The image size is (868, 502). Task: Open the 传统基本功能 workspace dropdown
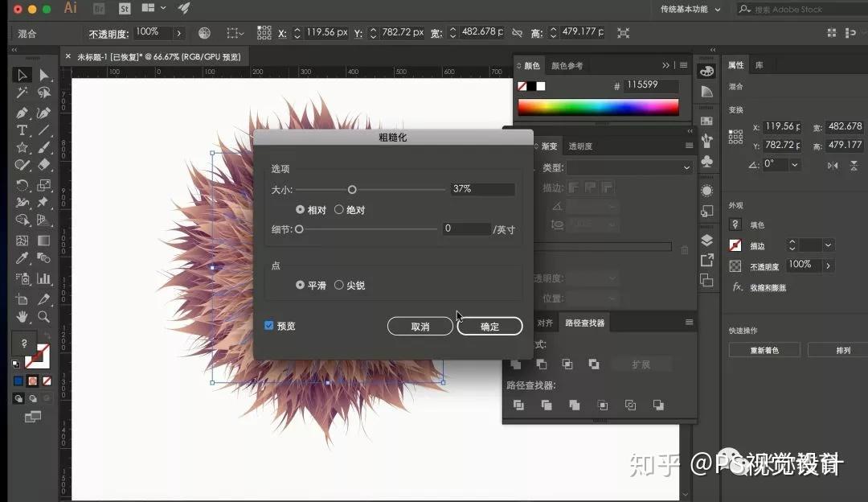coord(690,10)
